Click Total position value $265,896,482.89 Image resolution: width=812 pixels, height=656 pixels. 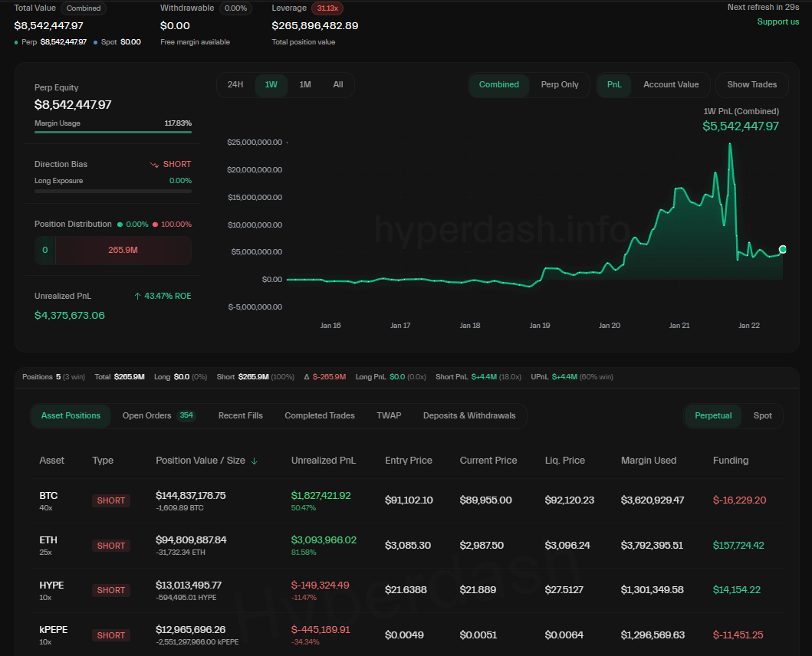pyautogui.click(x=315, y=25)
